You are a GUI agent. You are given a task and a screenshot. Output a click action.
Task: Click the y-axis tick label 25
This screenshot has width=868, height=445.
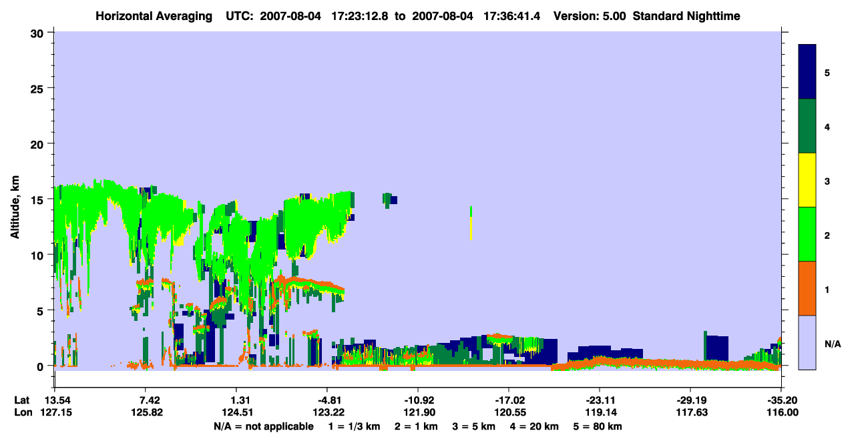pos(38,88)
